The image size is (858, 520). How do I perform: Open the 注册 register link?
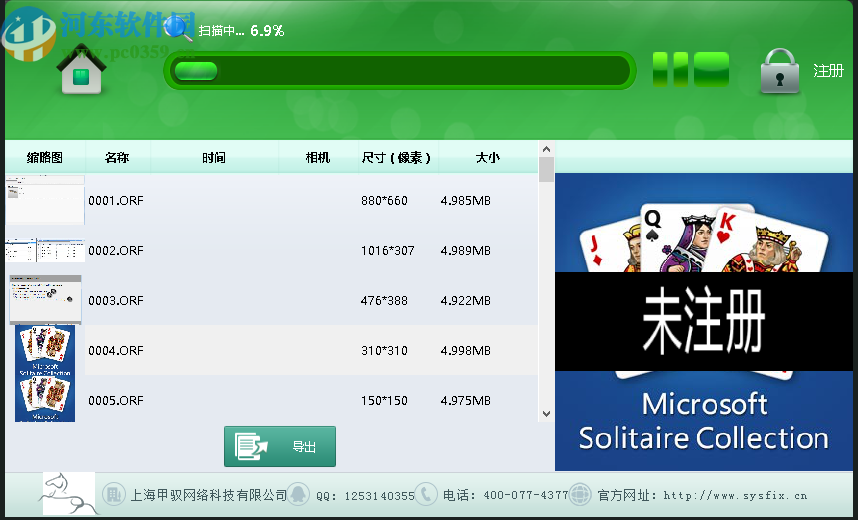[x=828, y=71]
